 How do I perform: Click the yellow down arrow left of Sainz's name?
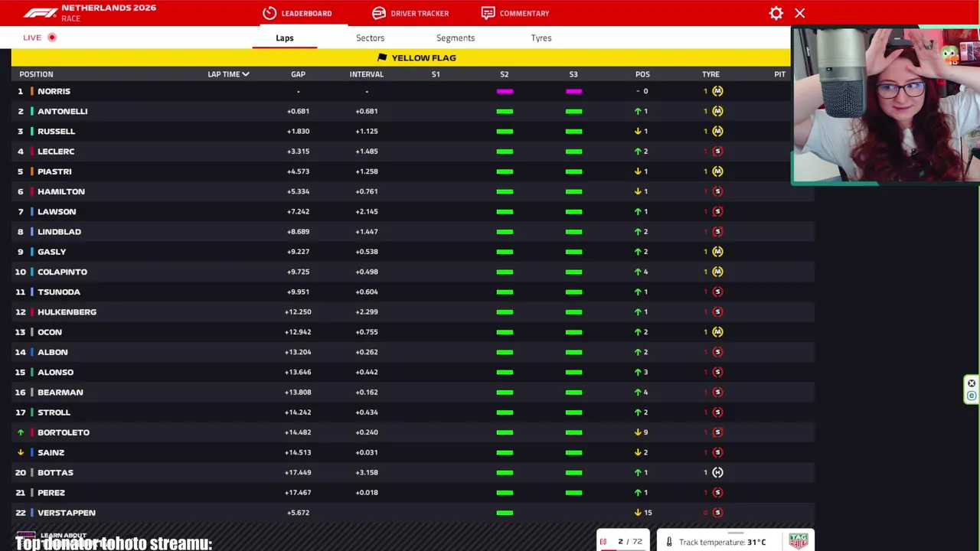[21, 452]
